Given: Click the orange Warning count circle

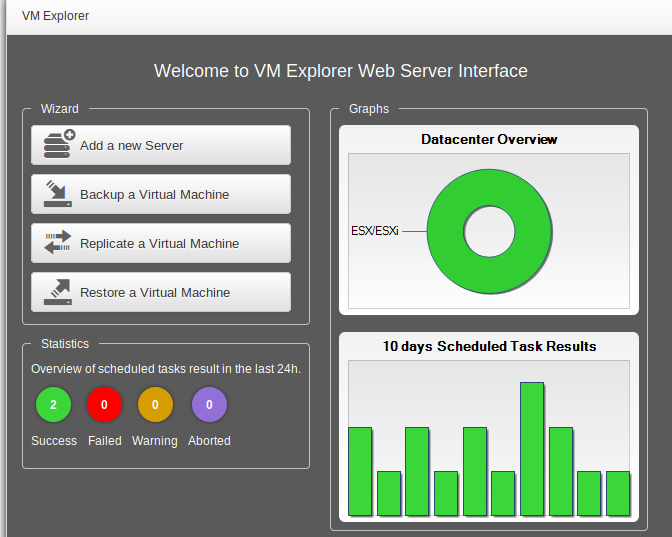Looking at the screenshot, I should tap(155, 405).
